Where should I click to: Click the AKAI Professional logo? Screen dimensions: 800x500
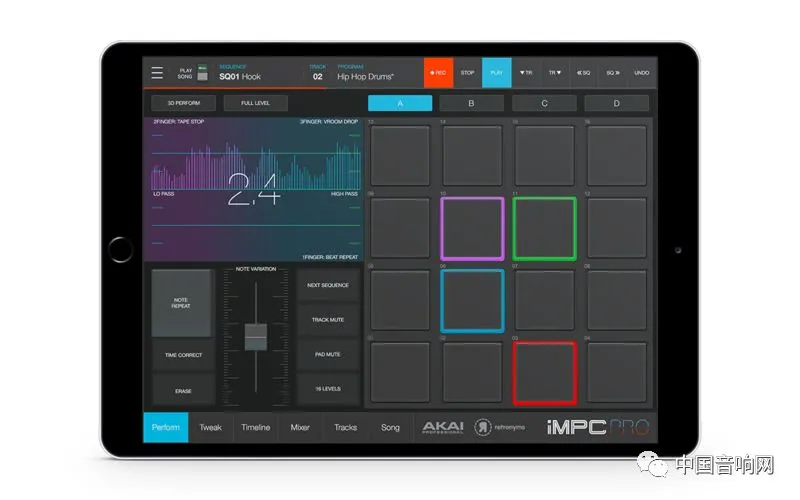(443, 428)
